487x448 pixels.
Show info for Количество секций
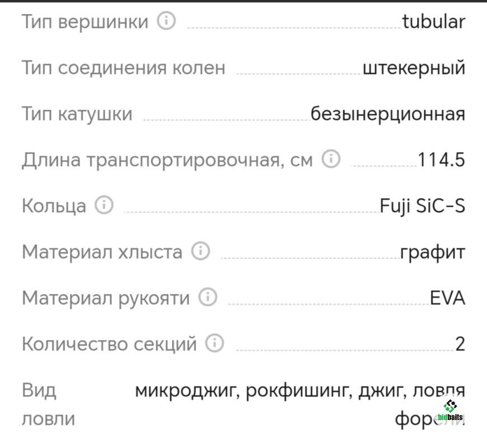click(215, 343)
